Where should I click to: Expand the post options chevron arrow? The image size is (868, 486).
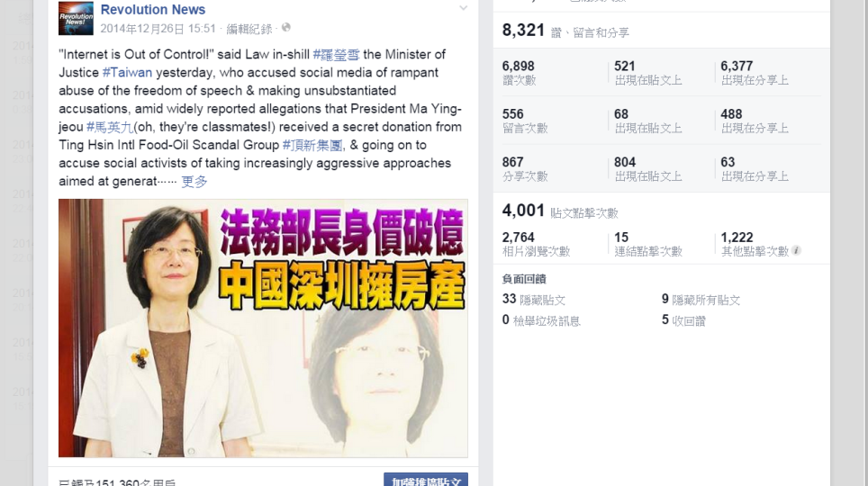[x=464, y=8]
